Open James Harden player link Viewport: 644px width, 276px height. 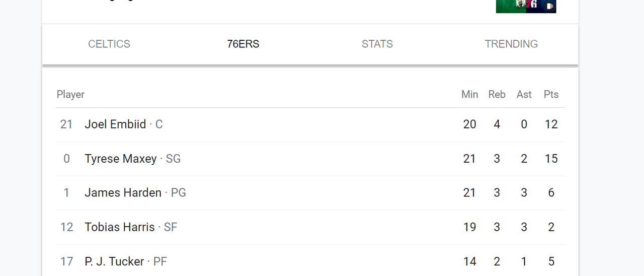(123, 193)
